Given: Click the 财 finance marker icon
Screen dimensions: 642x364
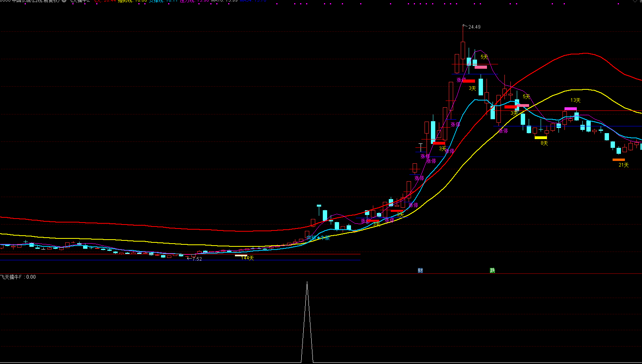Looking at the screenshot, I should 420,271.
